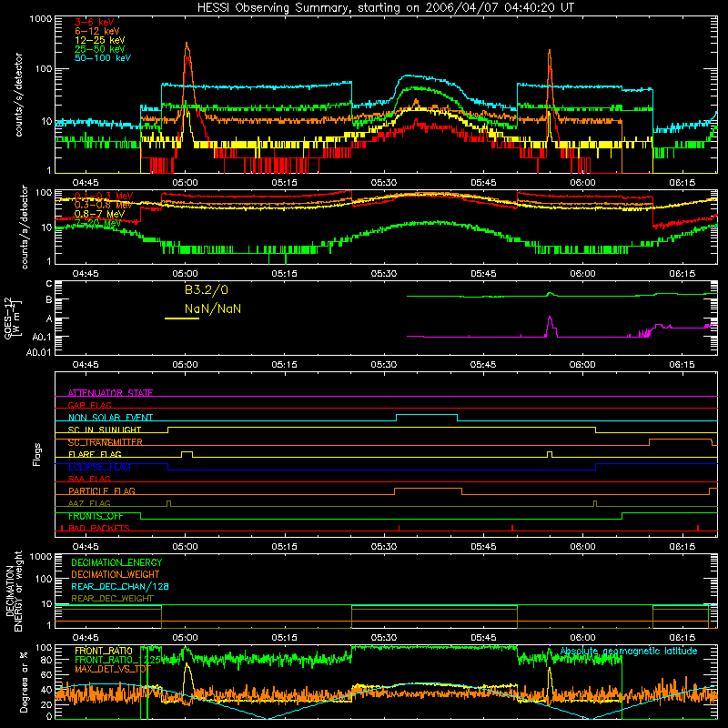Click the NaN/NaN annotation in GOES panel
The width and height of the screenshot is (728, 728).
(x=213, y=308)
